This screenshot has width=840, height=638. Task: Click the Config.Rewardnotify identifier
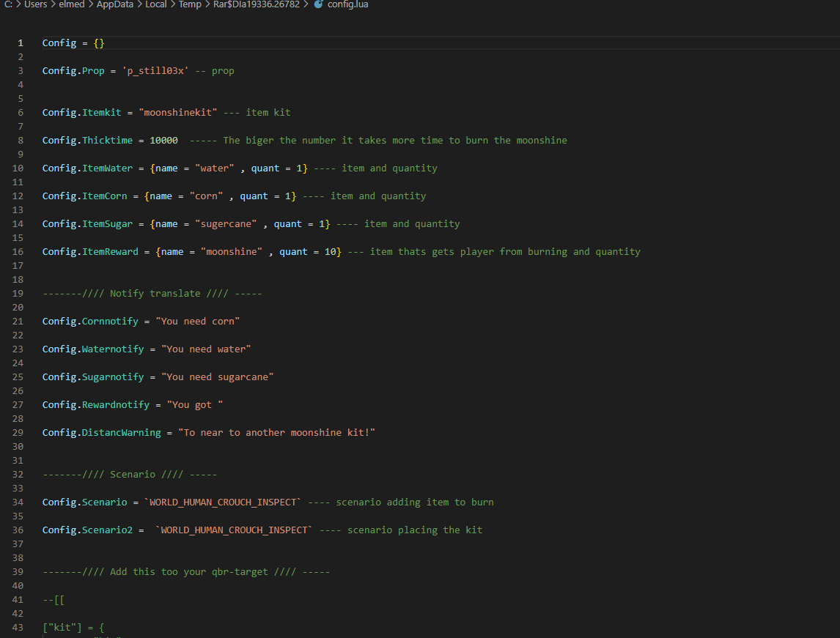coord(96,404)
